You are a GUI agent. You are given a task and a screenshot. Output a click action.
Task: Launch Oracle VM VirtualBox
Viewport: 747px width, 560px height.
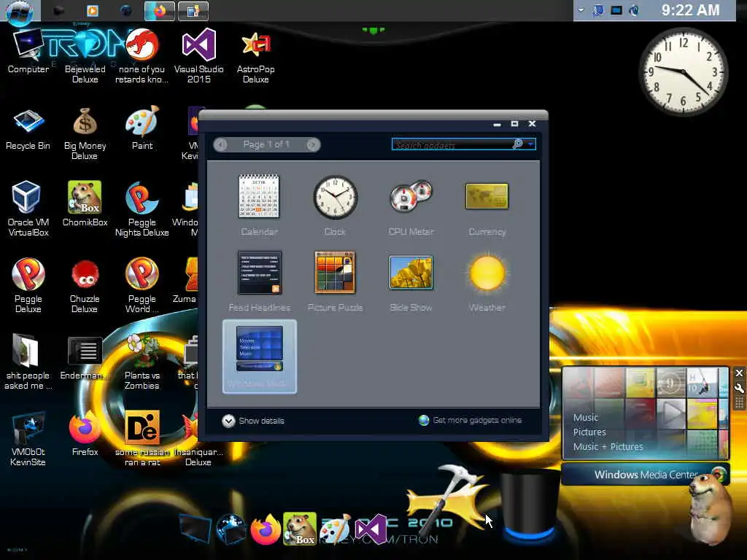[x=28, y=209]
